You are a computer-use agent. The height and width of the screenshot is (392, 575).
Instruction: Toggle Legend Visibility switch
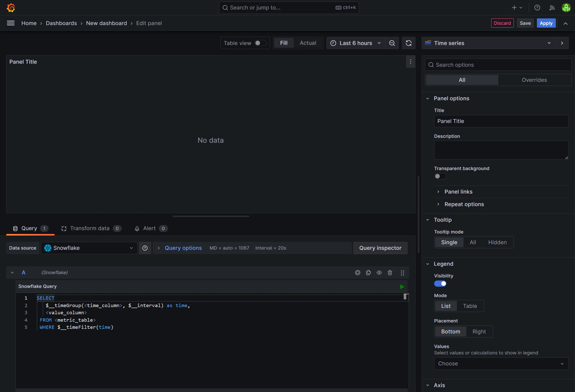click(440, 284)
